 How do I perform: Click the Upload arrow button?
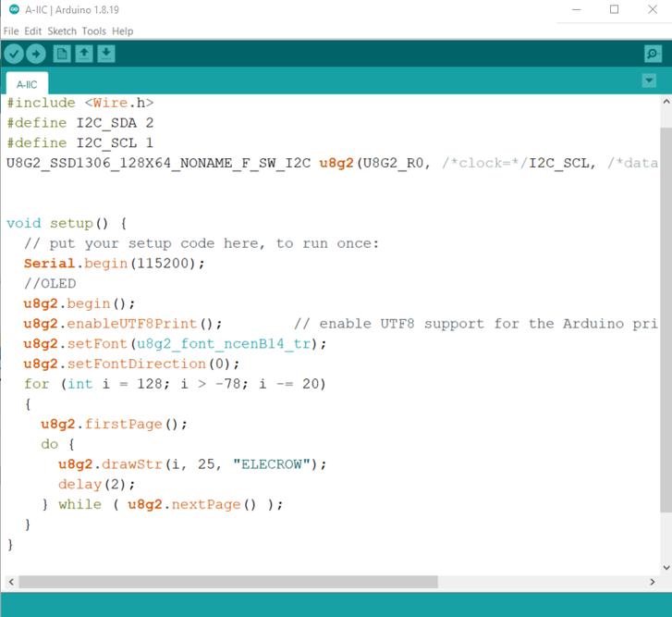(x=36, y=54)
